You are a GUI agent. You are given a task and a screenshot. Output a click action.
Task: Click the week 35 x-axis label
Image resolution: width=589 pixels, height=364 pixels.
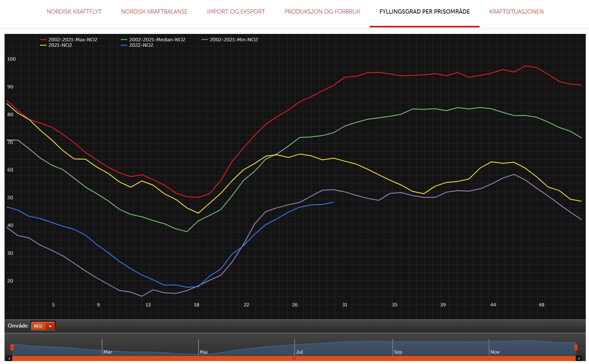click(395, 305)
